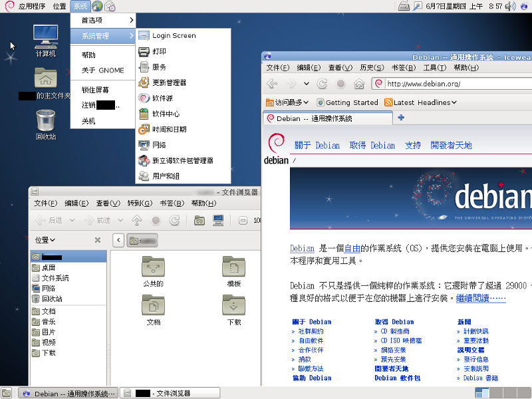
Task: Open 访问最多 bookmarks dropdown
Action: [287, 102]
